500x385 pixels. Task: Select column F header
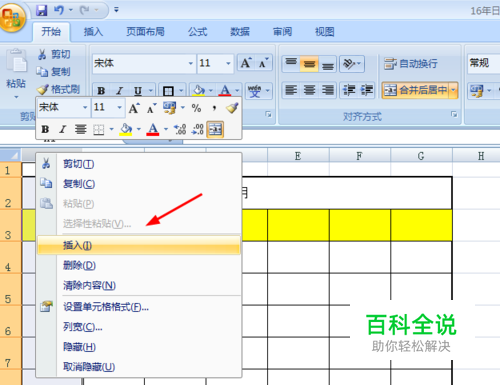click(360, 156)
